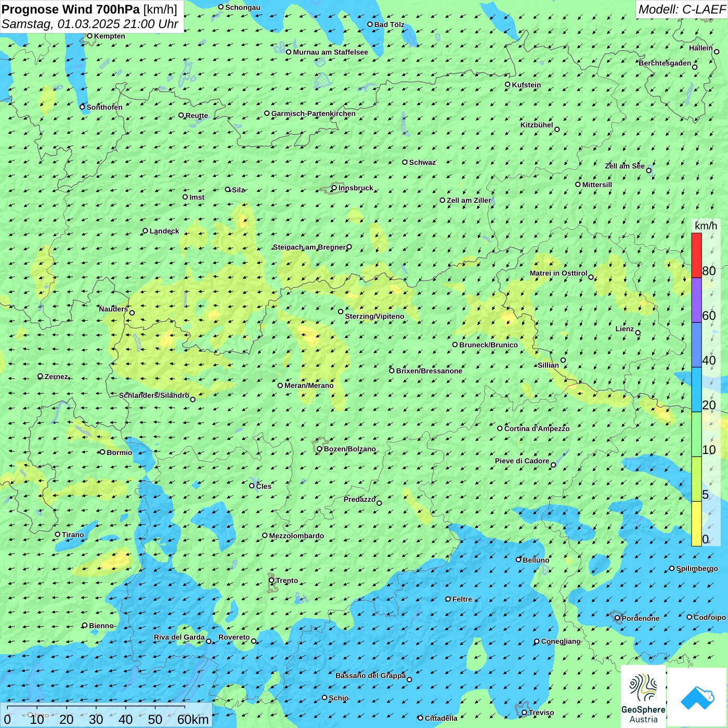Select the Murnau am Staffelsee label

point(330,52)
